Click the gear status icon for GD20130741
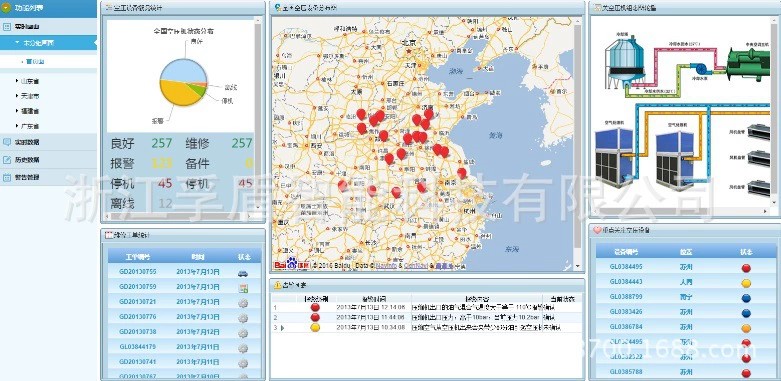The height and width of the screenshot is (381, 781). pyautogui.click(x=243, y=363)
